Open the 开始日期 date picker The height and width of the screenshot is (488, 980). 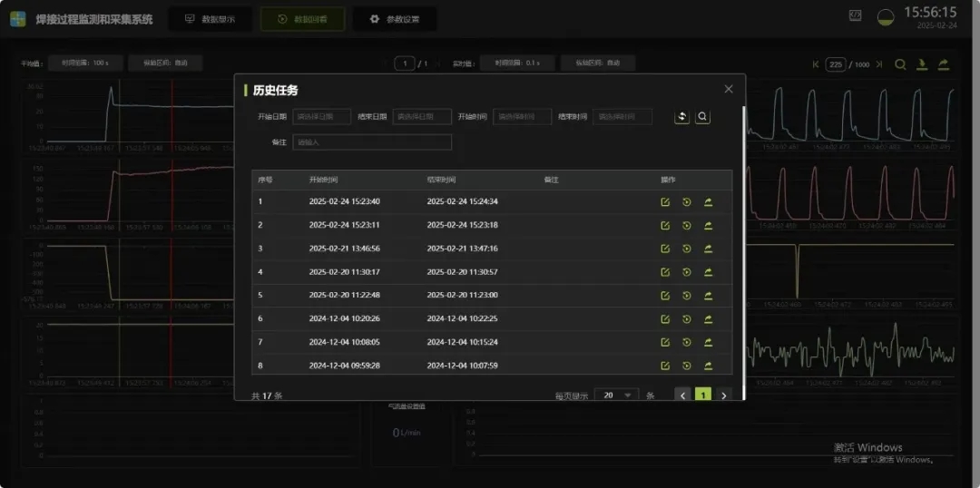[321, 117]
